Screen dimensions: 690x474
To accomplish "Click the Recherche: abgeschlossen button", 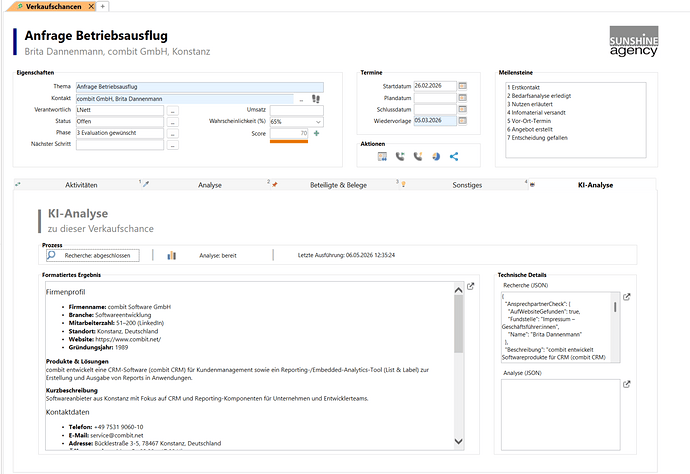I will point(93,255).
